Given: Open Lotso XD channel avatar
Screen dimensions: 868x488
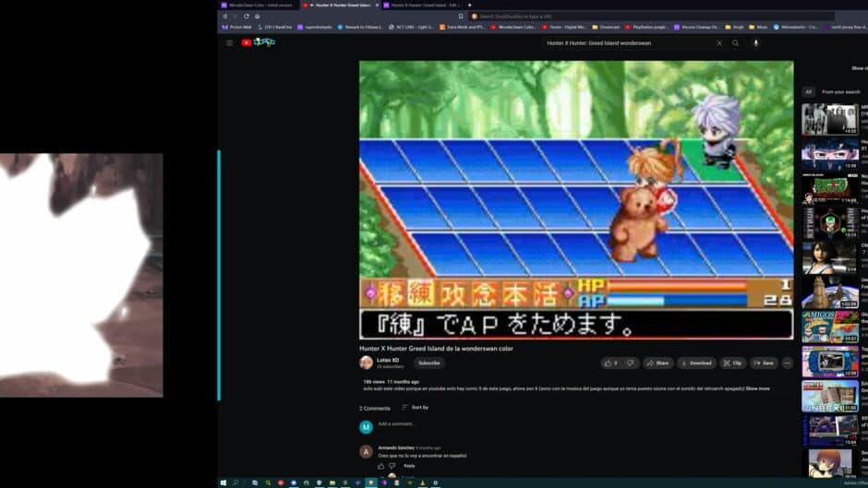Looking at the screenshot, I should pos(366,363).
